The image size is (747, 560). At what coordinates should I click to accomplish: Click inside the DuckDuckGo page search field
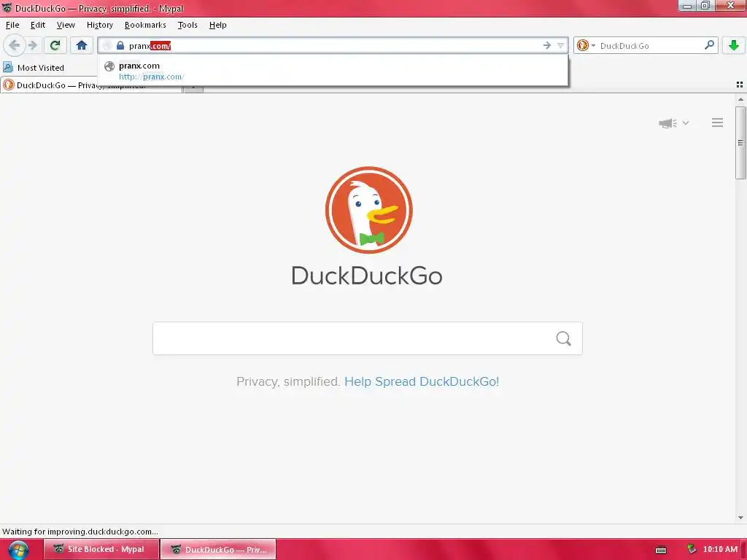tap(352, 338)
